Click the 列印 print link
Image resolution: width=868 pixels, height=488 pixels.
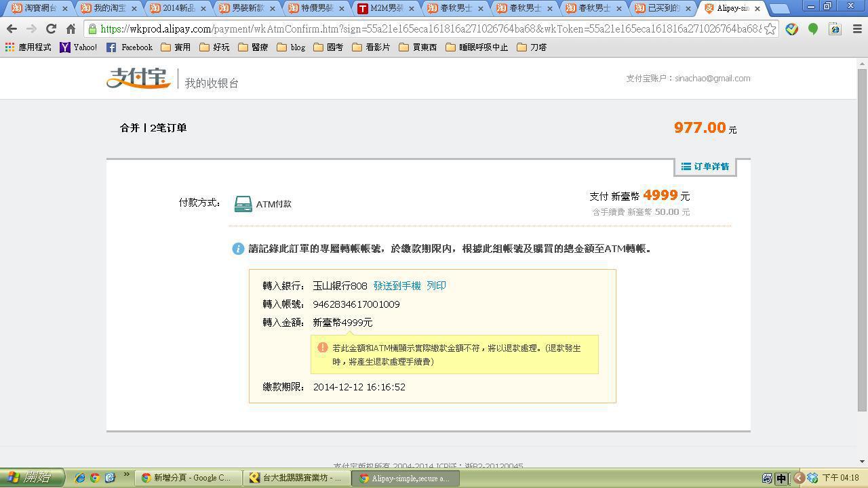(x=436, y=286)
